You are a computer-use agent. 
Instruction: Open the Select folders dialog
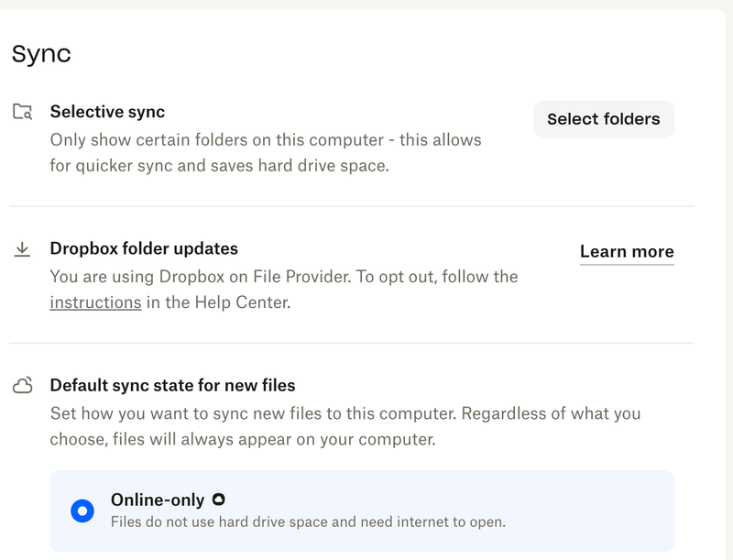pyautogui.click(x=603, y=119)
